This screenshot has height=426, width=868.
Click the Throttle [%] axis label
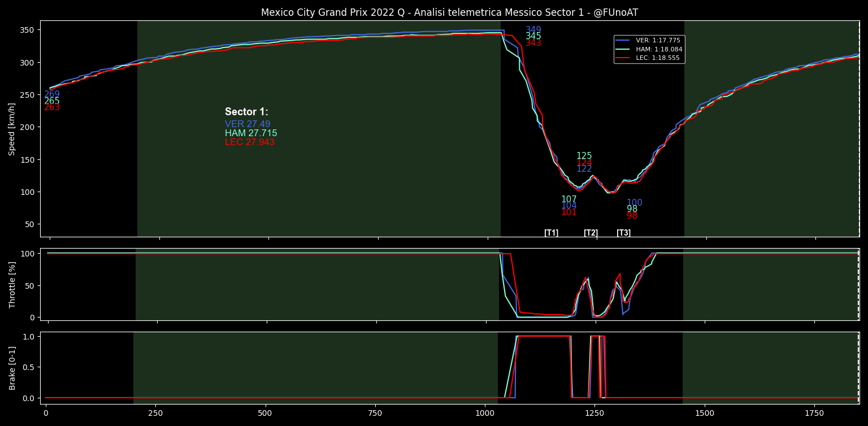point(12,284)
